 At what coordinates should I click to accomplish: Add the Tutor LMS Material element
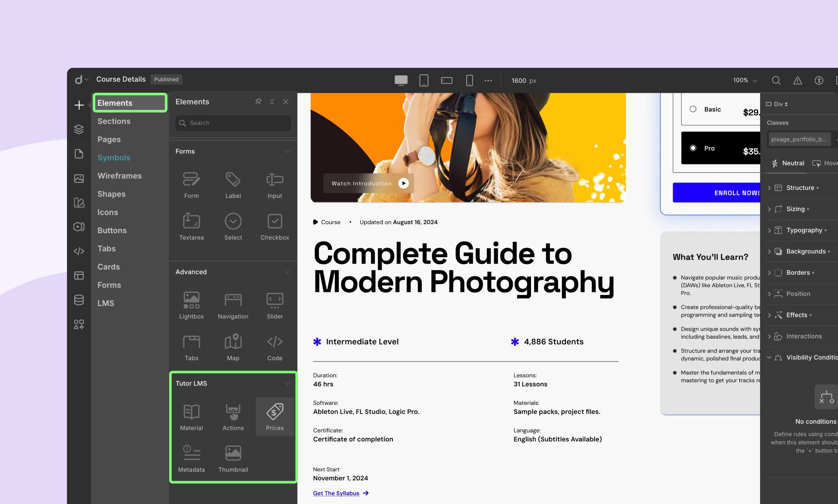[191, 417]
